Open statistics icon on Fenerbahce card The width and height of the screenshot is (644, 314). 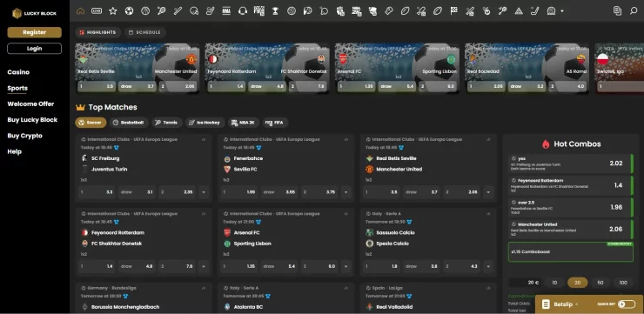[345, 139]
